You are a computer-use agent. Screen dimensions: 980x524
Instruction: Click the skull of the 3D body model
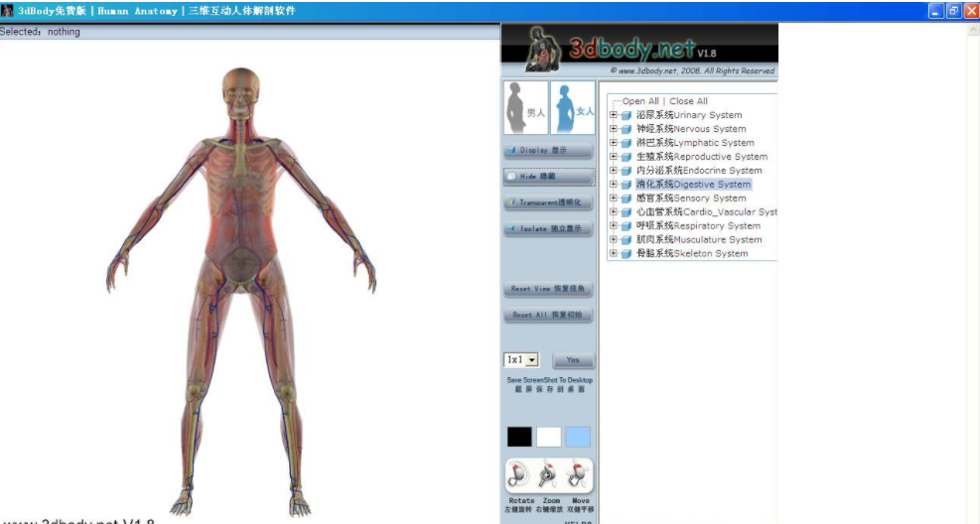[240, 93]
